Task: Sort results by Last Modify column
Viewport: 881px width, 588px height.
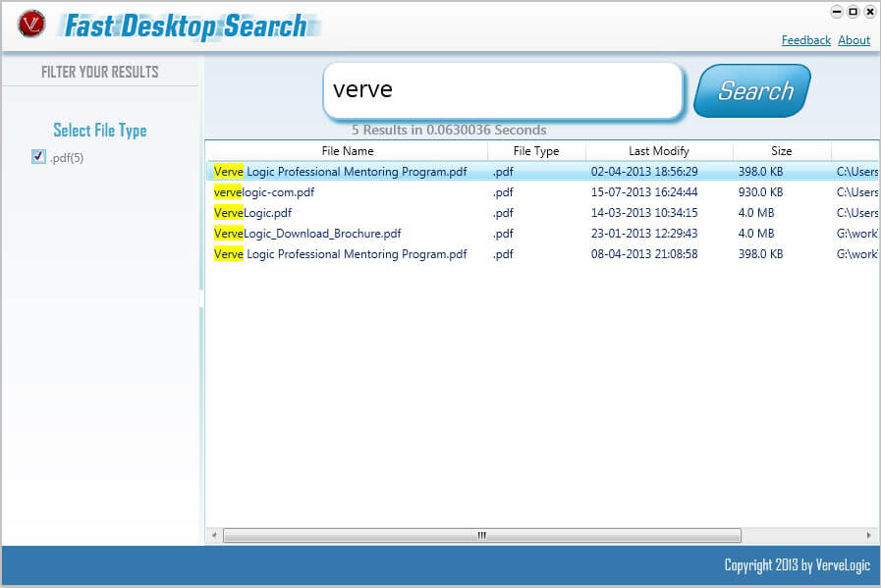Action: (658, 151)
